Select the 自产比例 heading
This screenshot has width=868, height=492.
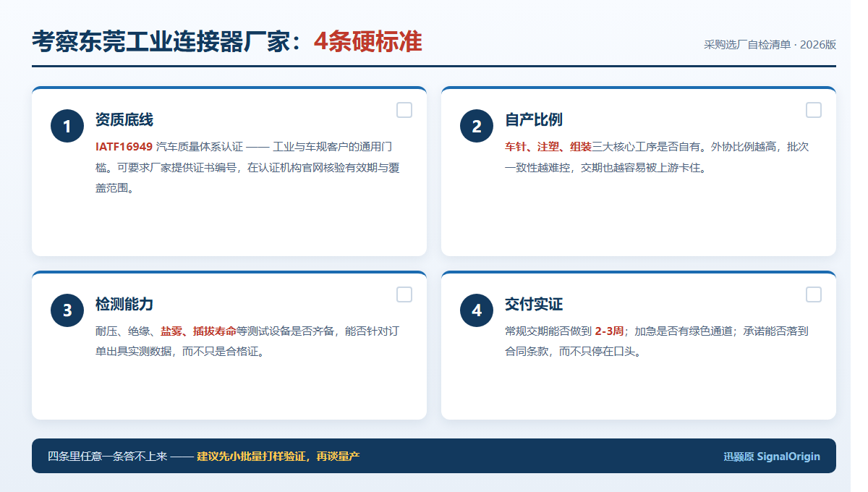click(534, 120)
